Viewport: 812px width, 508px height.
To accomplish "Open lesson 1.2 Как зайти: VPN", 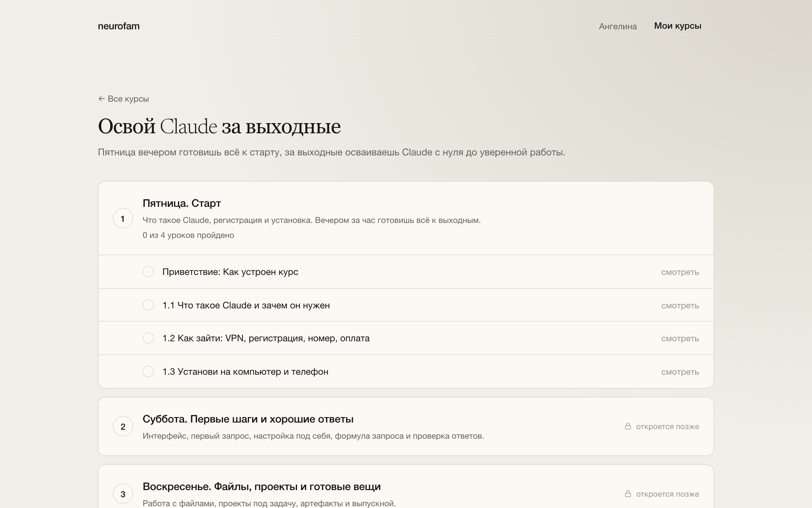I will pos(406,338).
